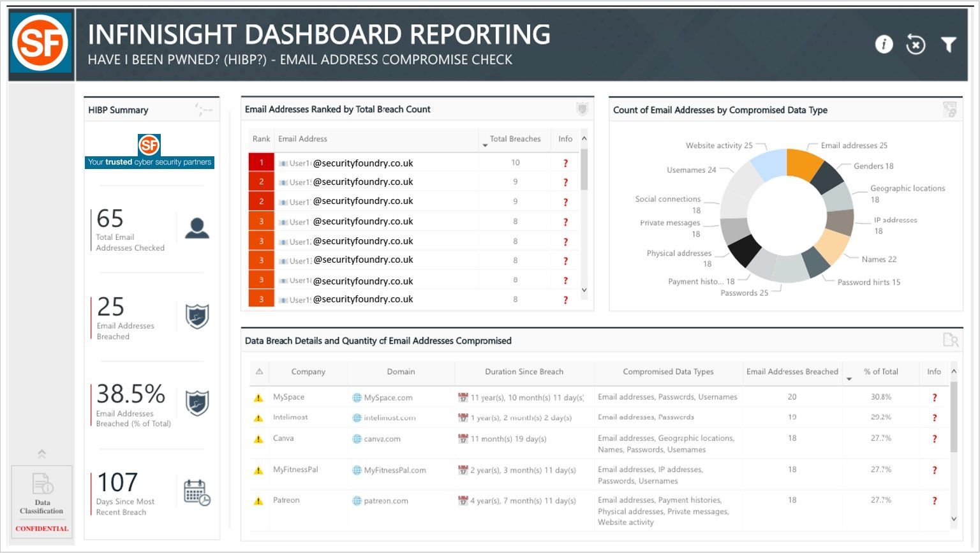
Task: Click the HIBP Summary panel corner icon
Action: tap(204, 110)
